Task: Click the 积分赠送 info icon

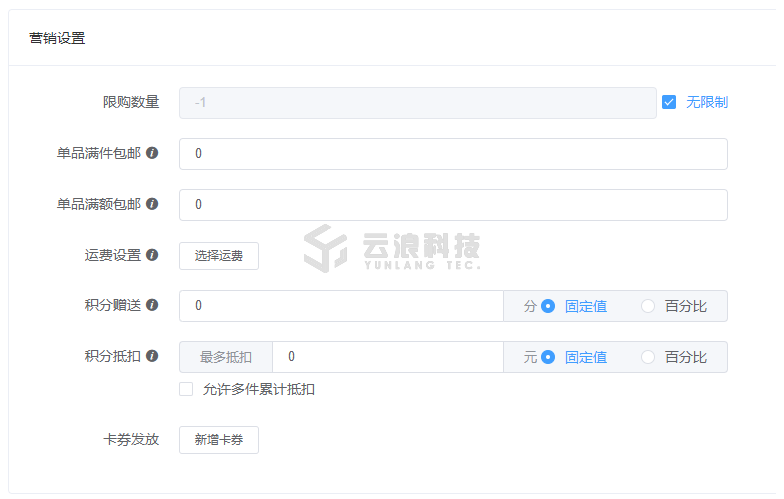Action: [x=152, y=305]
